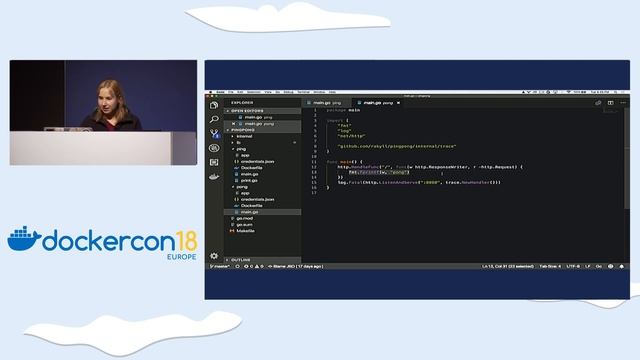Open the Debug view in the activity bar
Screen dimensions: 640x360
pos(214,148)
